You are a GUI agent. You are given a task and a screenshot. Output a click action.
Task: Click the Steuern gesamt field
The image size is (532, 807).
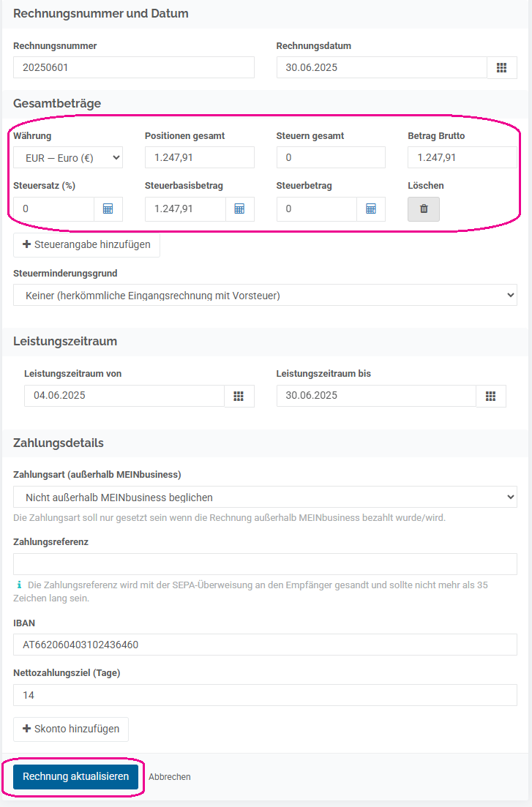[x=331, y=157]
